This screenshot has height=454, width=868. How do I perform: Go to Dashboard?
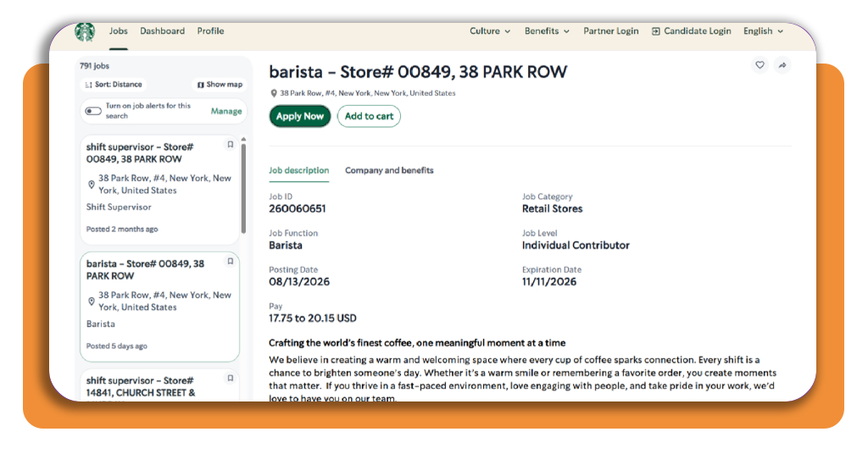162,31
